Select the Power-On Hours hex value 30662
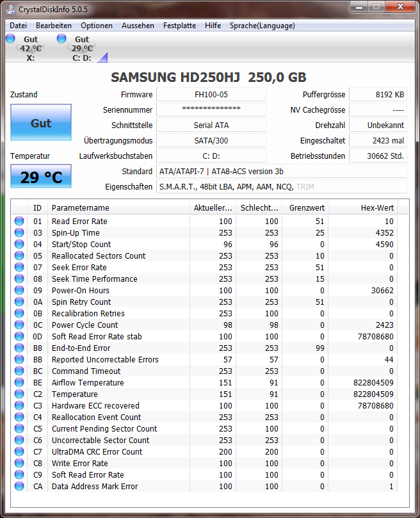420x518 pixels. [x=382, y=291]
